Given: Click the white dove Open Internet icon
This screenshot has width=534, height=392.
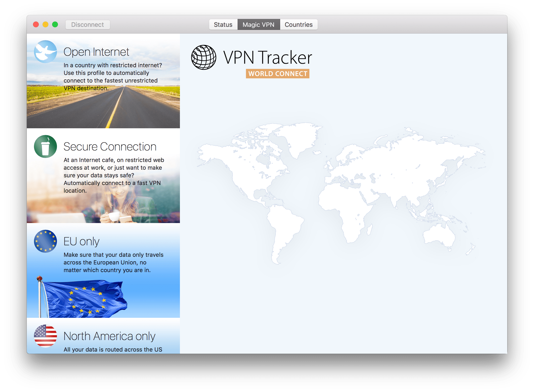Looking at the screenshot, I should tap(45, 52).
